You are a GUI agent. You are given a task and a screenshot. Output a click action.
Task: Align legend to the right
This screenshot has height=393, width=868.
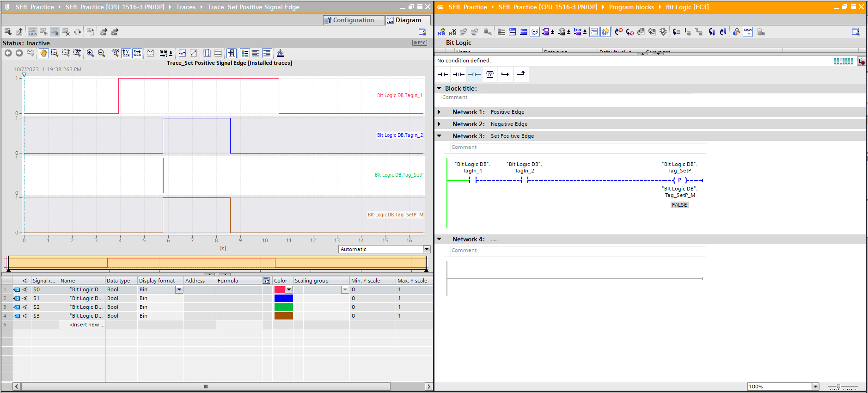point(267,53)
